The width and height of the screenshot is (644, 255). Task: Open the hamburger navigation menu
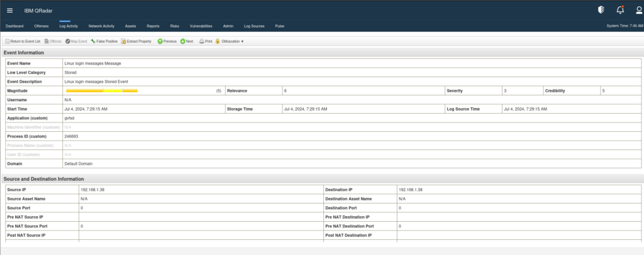point(9,9)
